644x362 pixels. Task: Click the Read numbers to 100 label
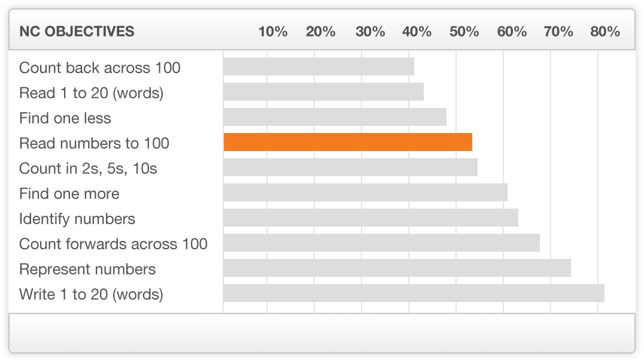click(94, 143)
